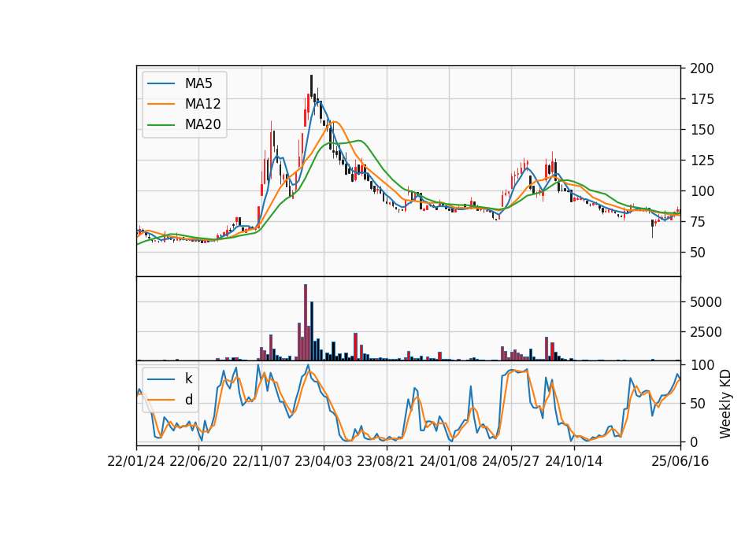Click the 22/11/07 date label
Image resolution: width=756 pixels, height=543 pixels.
coord(261,461)
